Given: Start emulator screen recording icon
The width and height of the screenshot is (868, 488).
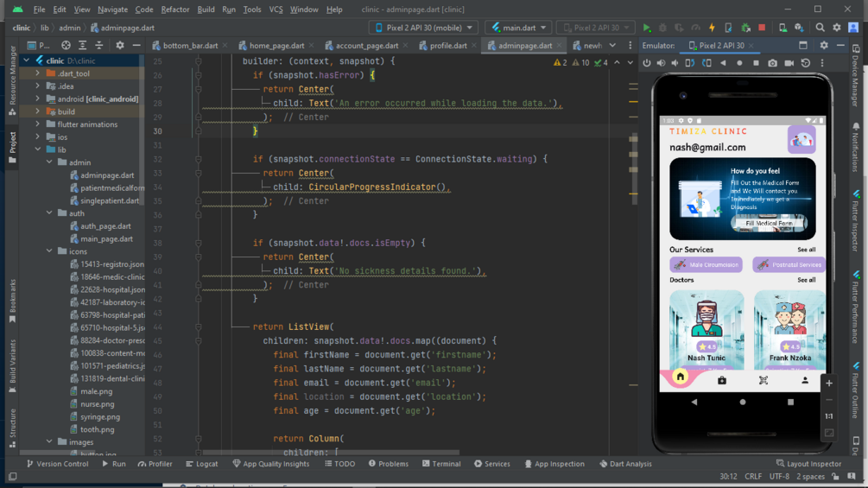Looking at the screenshot, I should coord(789,63).
